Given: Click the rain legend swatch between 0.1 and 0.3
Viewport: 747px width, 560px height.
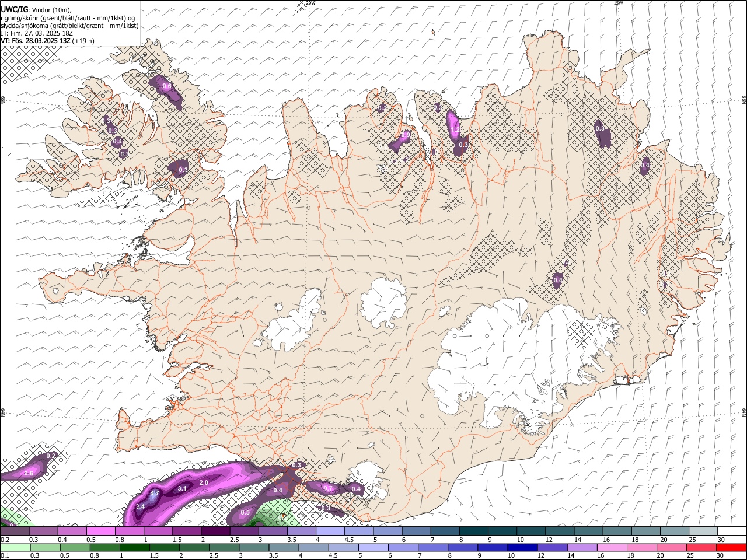Looking at the screenshot, I should pyautogui.click(x=15, y=547).
